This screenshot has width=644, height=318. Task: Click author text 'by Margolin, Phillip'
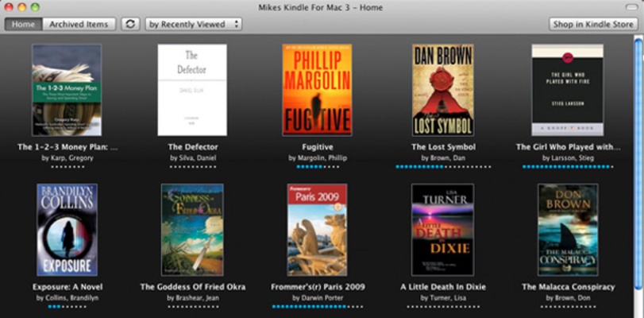[318, 158]
